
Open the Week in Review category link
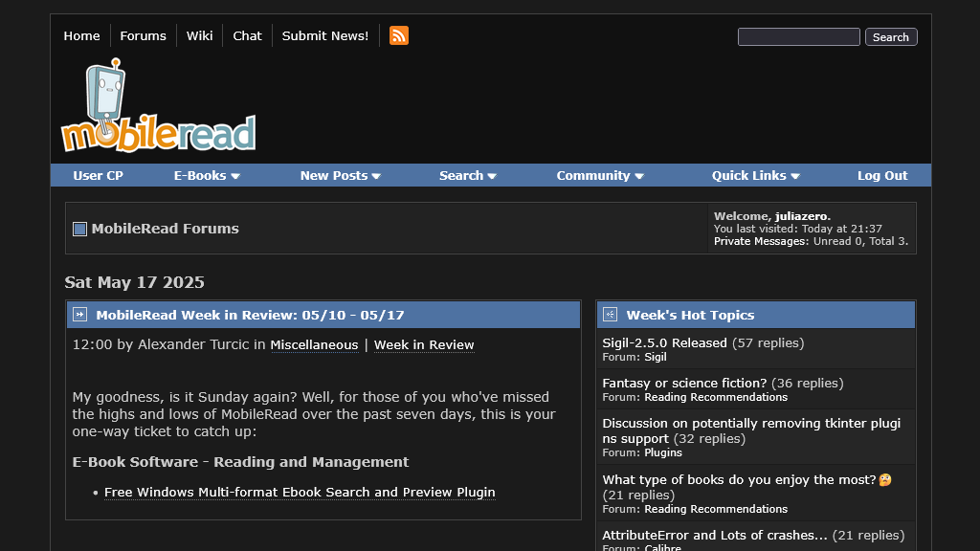coord(424,344)
